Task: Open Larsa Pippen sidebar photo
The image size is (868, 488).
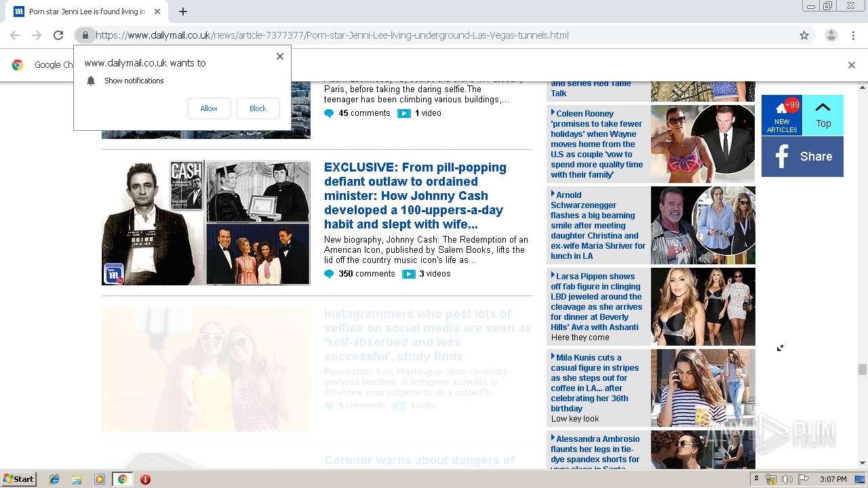Action: (x=703, y=306)
